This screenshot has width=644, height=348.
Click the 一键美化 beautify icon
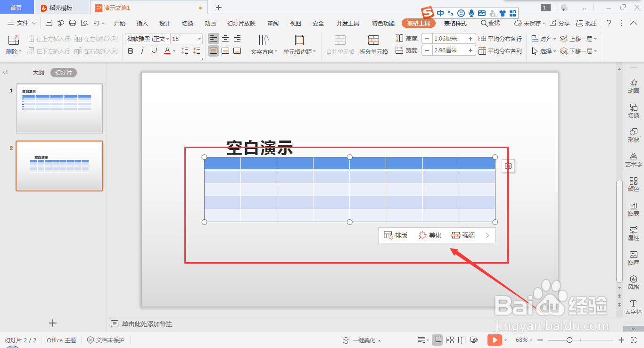point(346,340)
